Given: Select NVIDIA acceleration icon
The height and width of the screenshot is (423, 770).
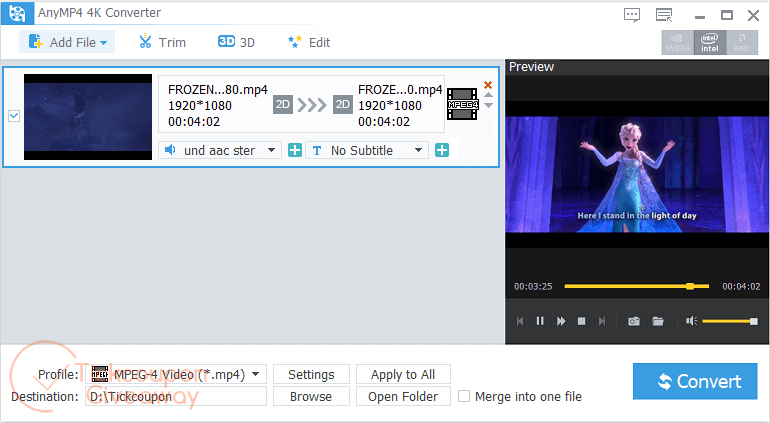Looking at the screenshot, I should point(677,42).
